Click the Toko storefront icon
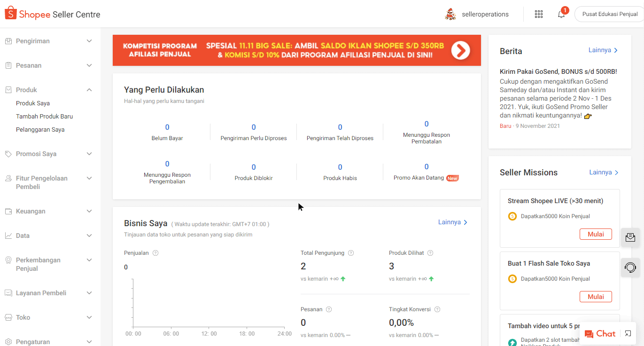The width and height of the screenshot is (644, 346). [8, 318]
